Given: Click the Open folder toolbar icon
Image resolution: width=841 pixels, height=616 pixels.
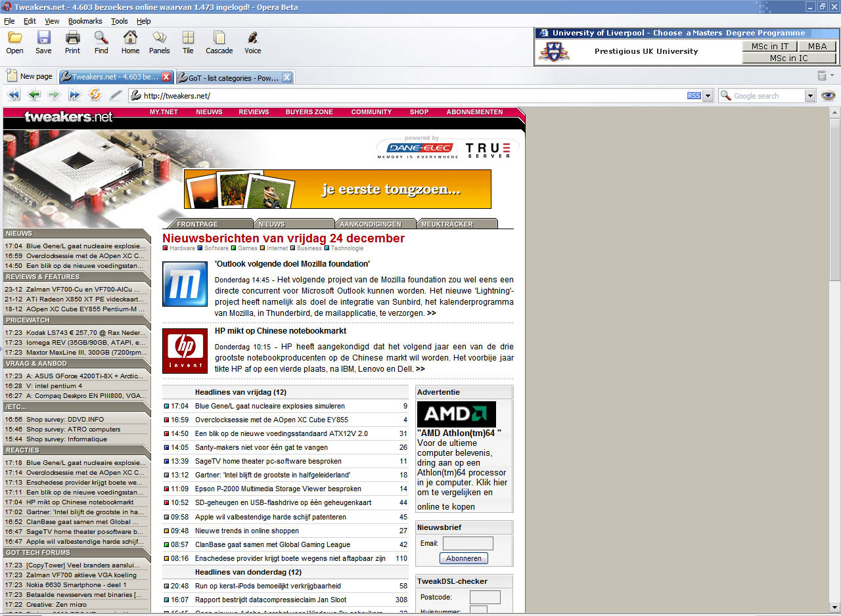Looking at the screenshot, I should click(14, 37).
